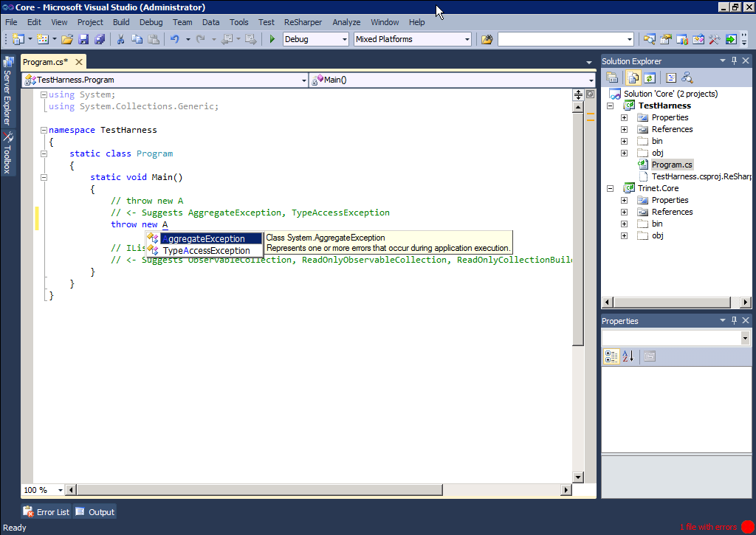Toggle auto-hide pin on Solution Explorer
Image resolution: width=756 pixels, height=535 pixels.
pyautogui.click(x=734, y=61)
